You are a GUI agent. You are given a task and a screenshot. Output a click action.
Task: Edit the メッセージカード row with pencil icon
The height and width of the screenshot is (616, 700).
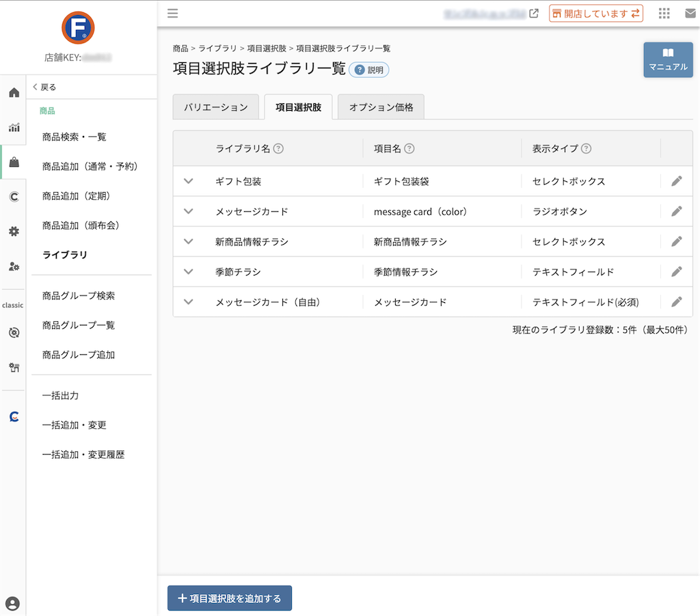click(676, 211)
